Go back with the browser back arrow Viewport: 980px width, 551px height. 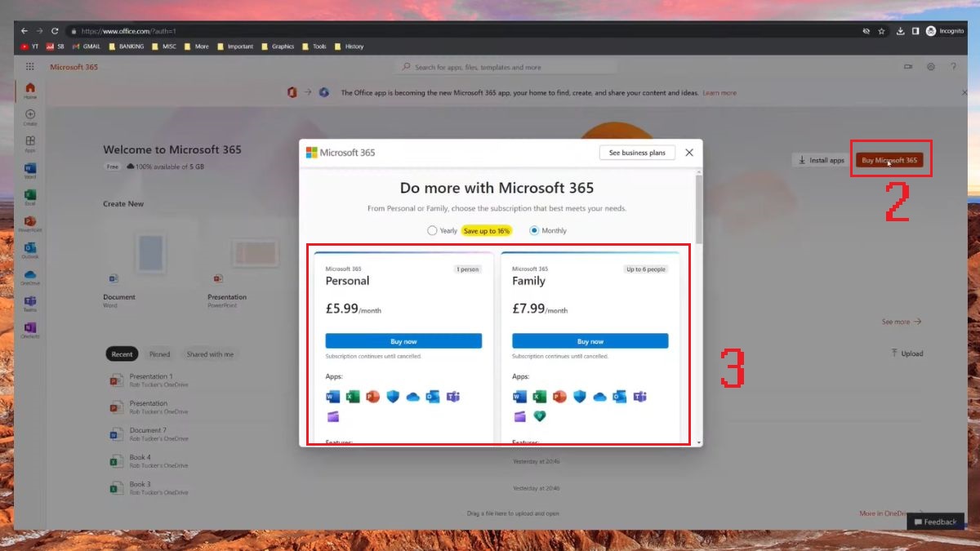coord(24,31)
